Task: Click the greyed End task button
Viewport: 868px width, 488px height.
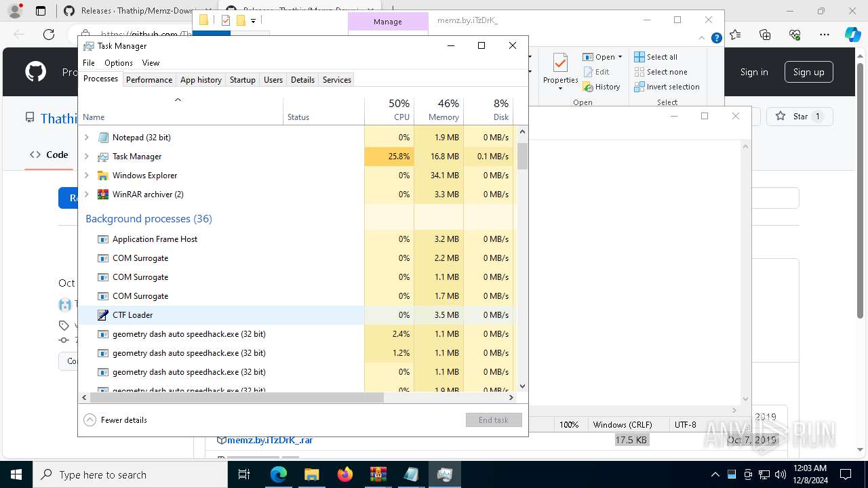Action: 494,420
